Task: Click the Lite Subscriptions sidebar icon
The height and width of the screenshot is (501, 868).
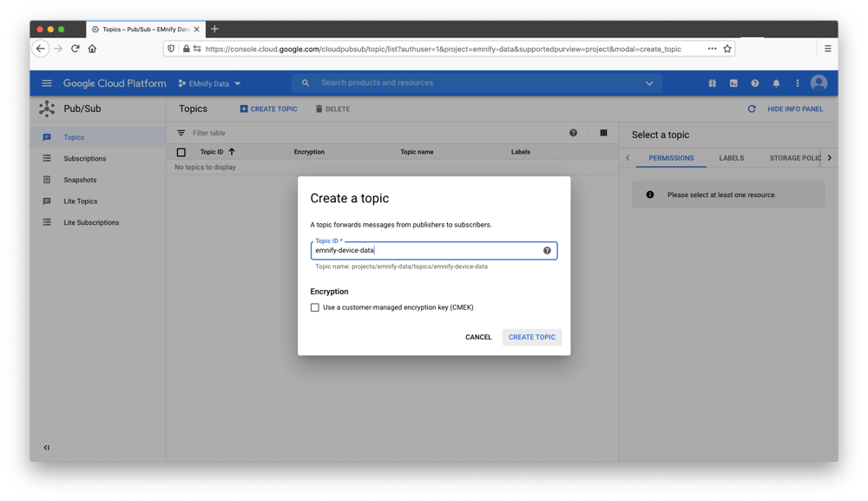Action: tap(47, 222)
